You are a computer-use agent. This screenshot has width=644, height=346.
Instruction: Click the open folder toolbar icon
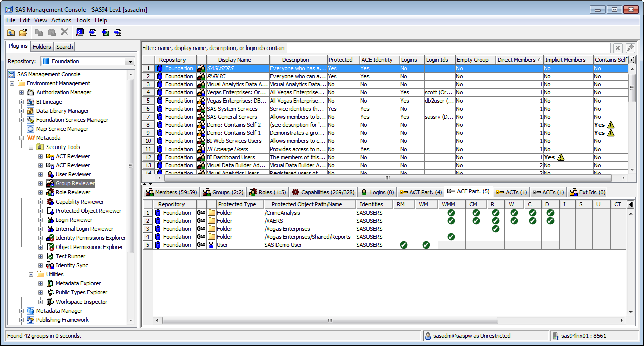click(x=23, y=32)
